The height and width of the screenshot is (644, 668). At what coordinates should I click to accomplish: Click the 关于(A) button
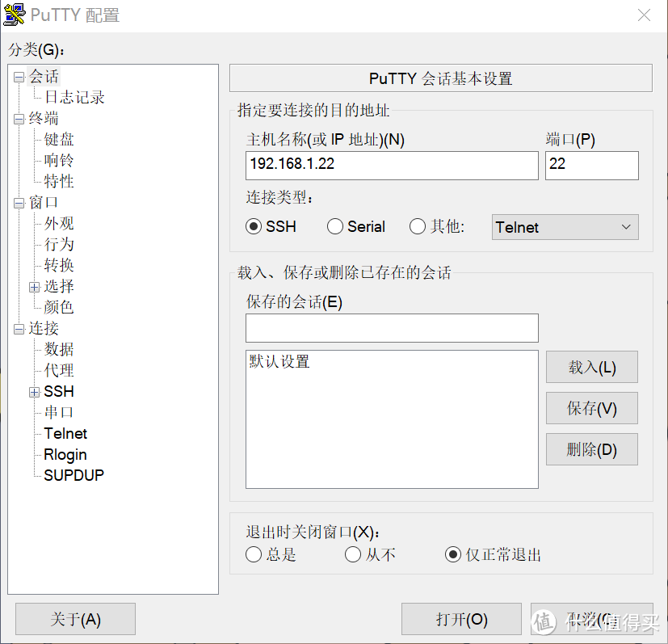coord(75,619)
